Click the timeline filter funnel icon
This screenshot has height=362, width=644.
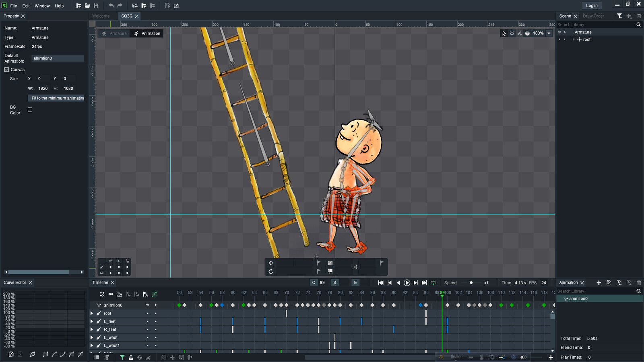point(122,357)
